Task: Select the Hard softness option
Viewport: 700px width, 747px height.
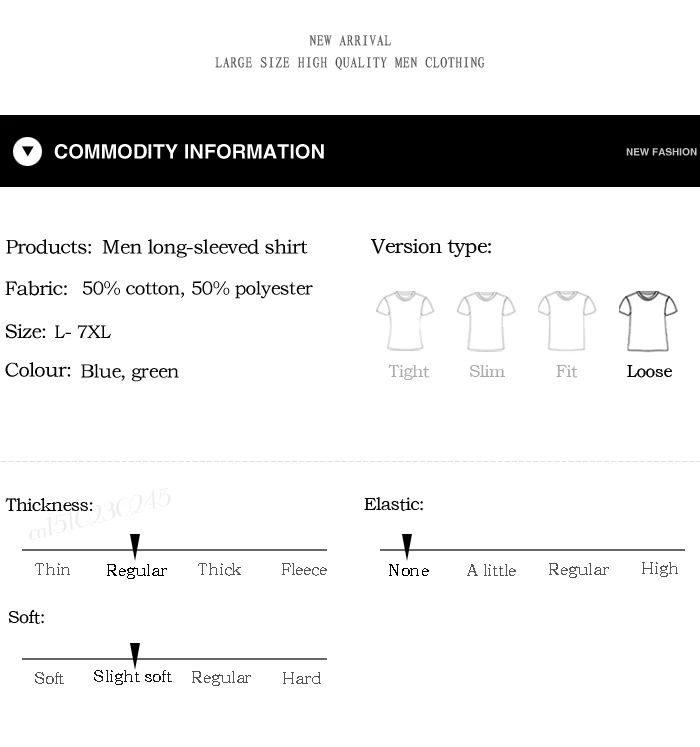Action: (302, 678)
